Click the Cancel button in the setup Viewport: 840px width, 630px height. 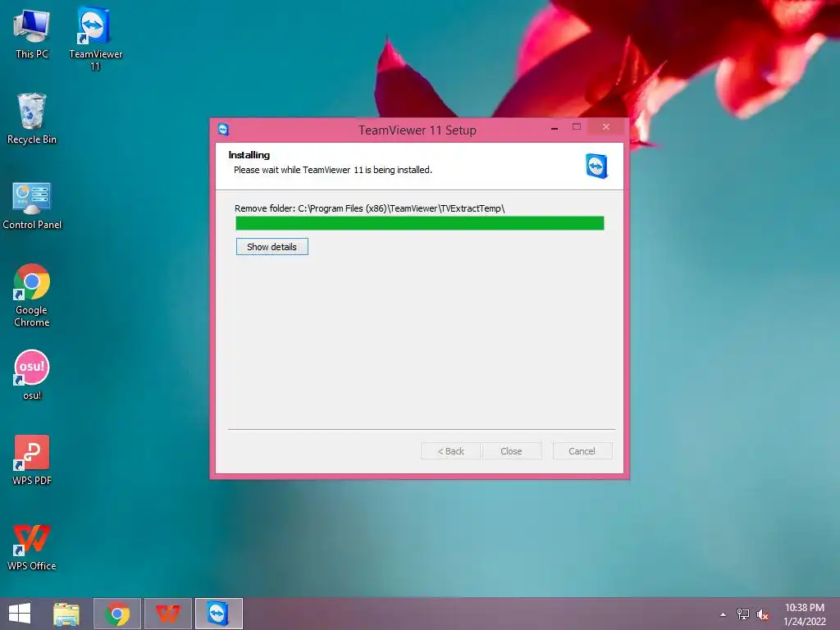[582, 451]
